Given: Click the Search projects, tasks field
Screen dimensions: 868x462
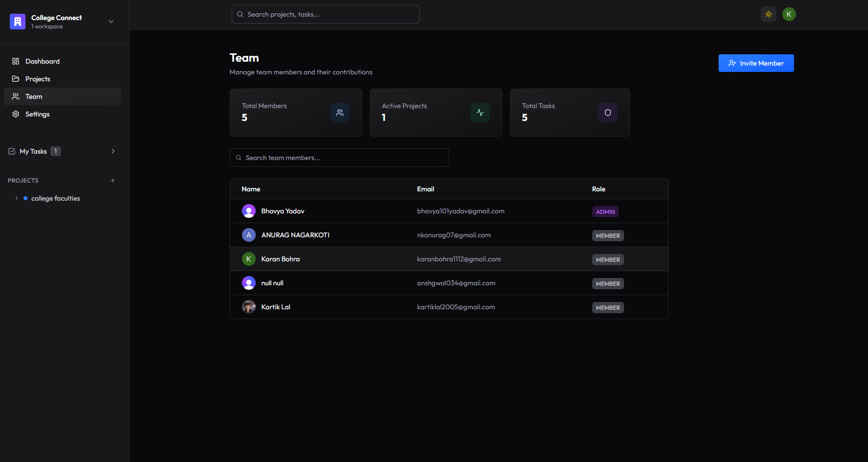Looking at the screenshot, I should 326,14.
